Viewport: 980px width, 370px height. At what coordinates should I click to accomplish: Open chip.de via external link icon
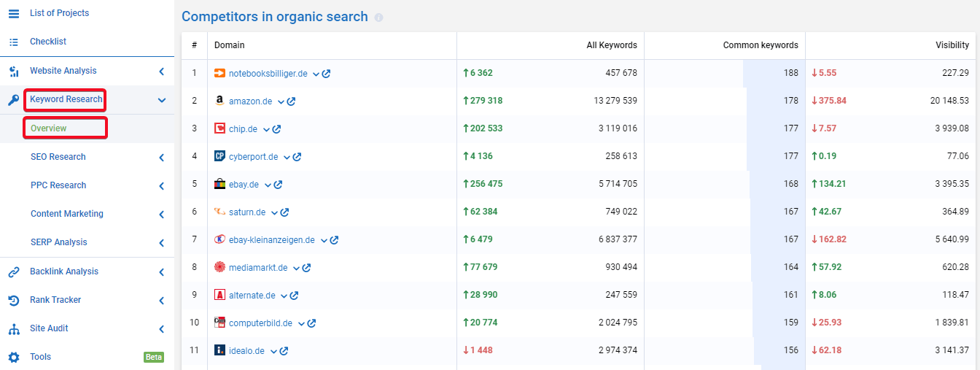276,129
